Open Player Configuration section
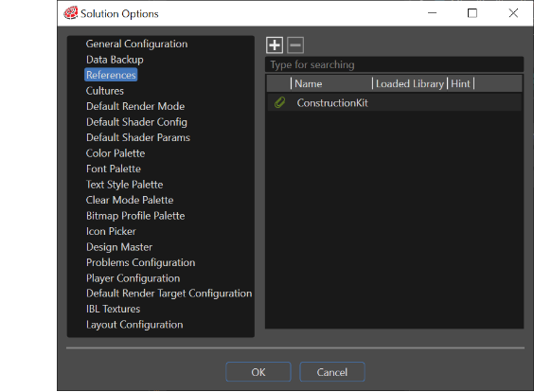This screenshot has height=392, width=534. (x=133, y=278)
